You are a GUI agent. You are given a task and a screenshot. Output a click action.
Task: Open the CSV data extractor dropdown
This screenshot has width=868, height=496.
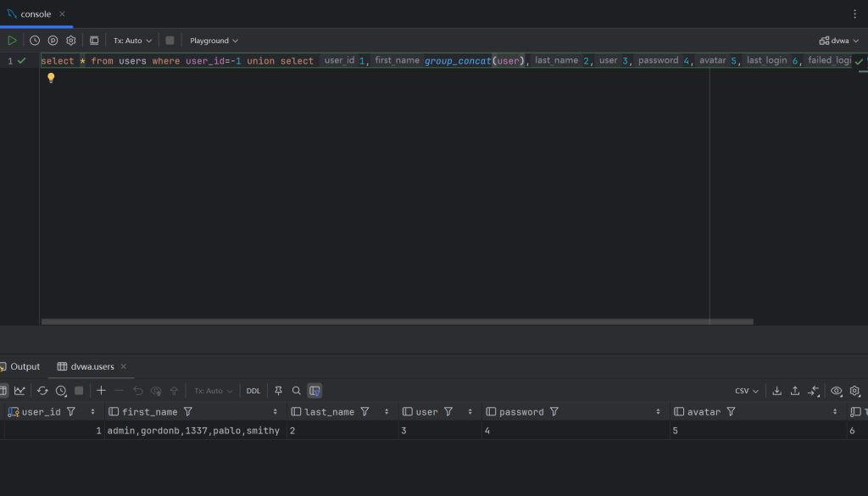747,391
